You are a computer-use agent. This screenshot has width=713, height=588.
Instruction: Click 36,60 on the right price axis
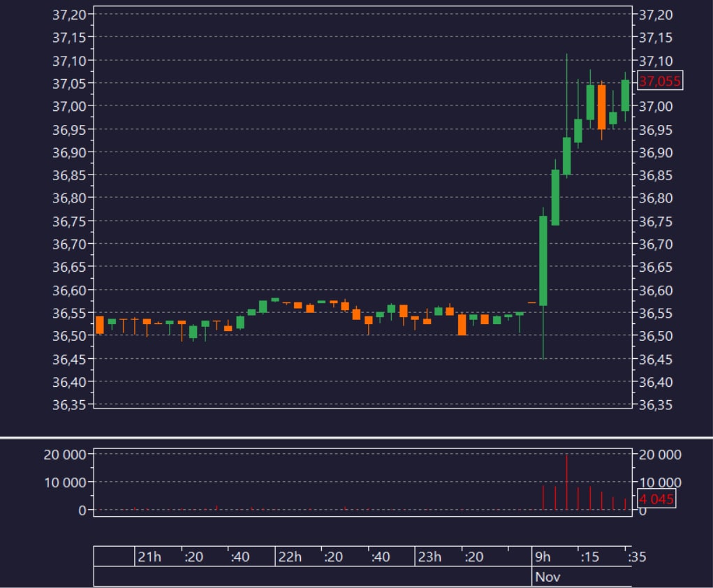tap(656, 290)
